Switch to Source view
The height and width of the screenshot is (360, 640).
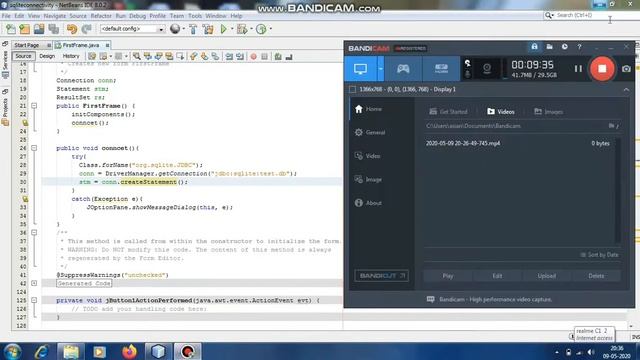23,56
